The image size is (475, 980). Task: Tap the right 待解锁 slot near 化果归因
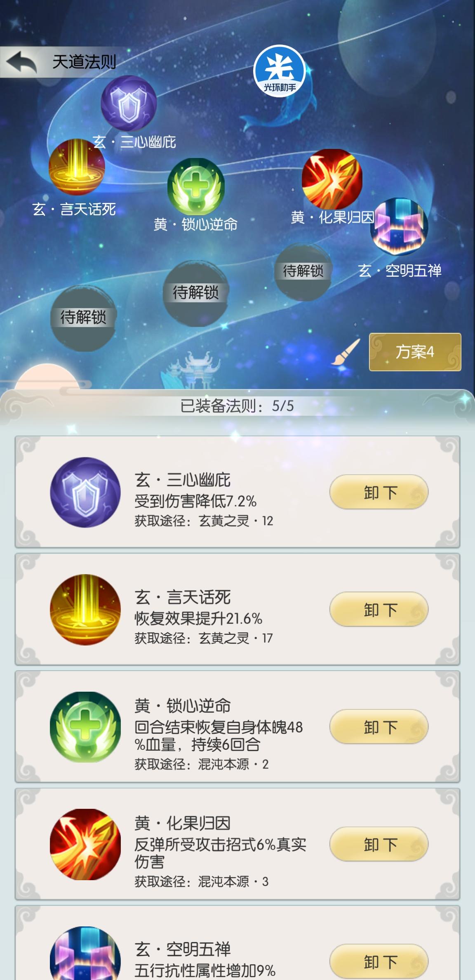(303, 272)
